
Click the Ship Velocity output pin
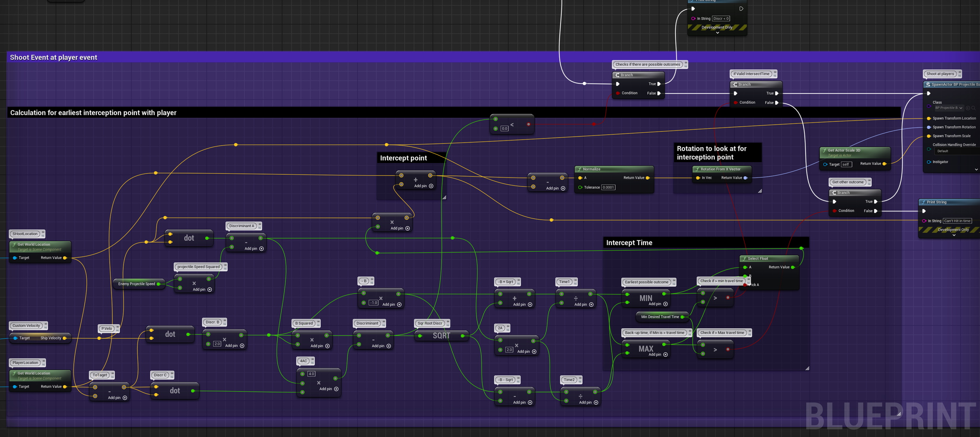[x=65, y=338]
